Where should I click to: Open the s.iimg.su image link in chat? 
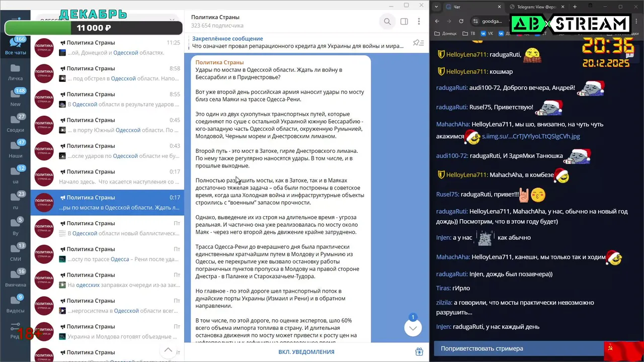click(x=531, y=136)
